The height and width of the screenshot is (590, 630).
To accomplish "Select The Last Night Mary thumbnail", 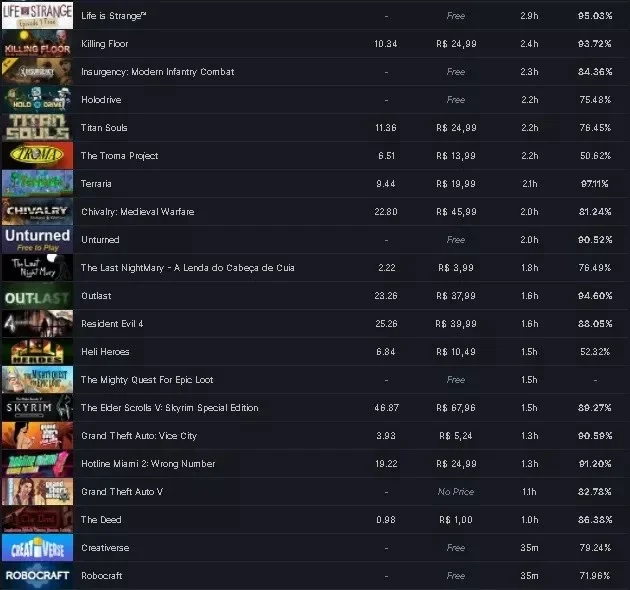I will pyautogui.click(x=37, y=267).
